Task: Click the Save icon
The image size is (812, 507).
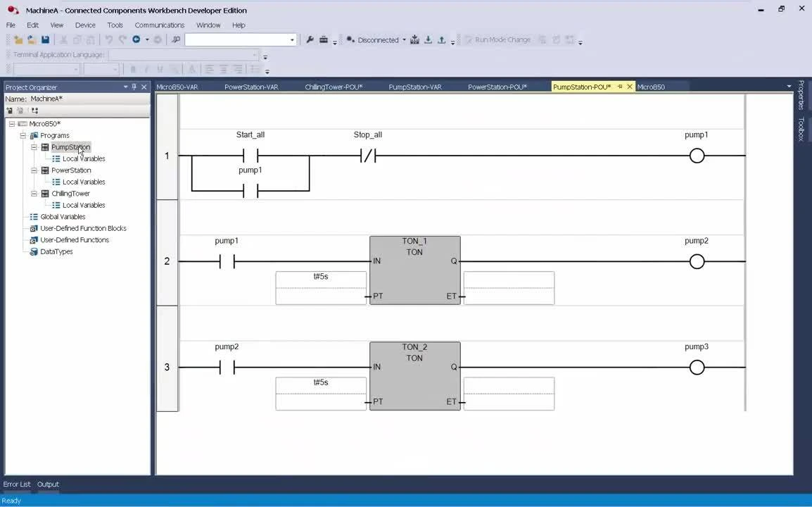Action: click(45, 39)
